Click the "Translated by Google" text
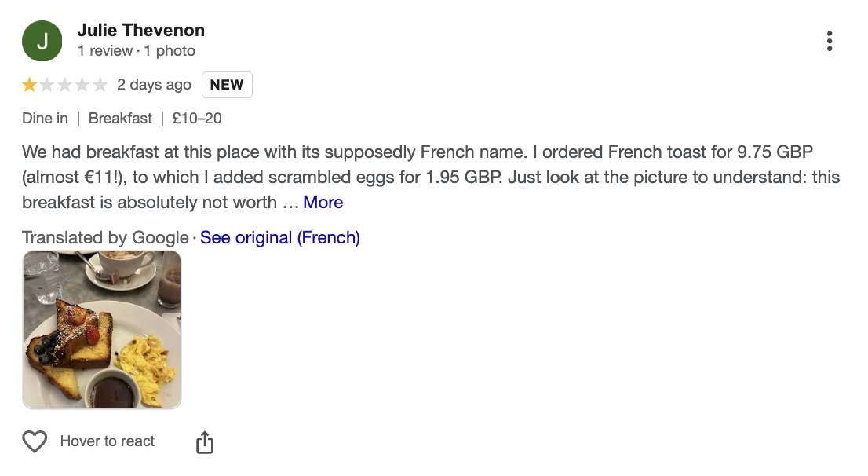The image size is (868, 476). click(105, 237)
